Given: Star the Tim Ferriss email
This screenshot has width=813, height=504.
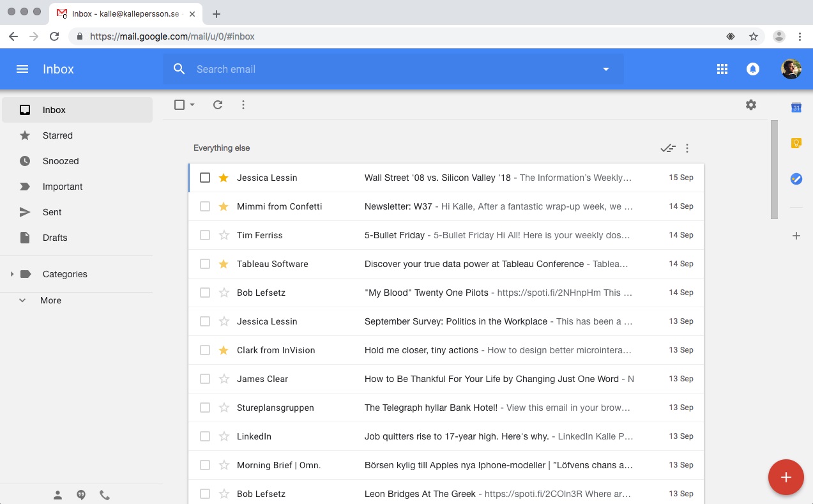Looking at the screenshot, I should [x=224, y=235].
